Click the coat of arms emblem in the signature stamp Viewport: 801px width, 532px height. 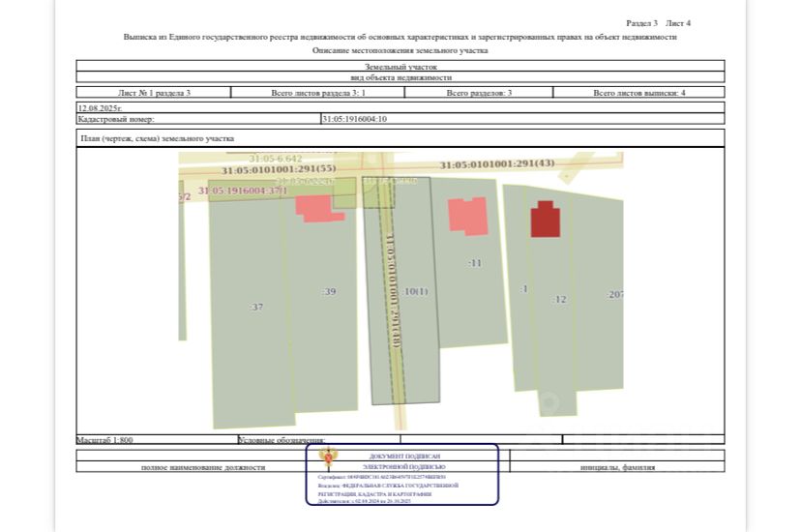[x=327, y=458]
